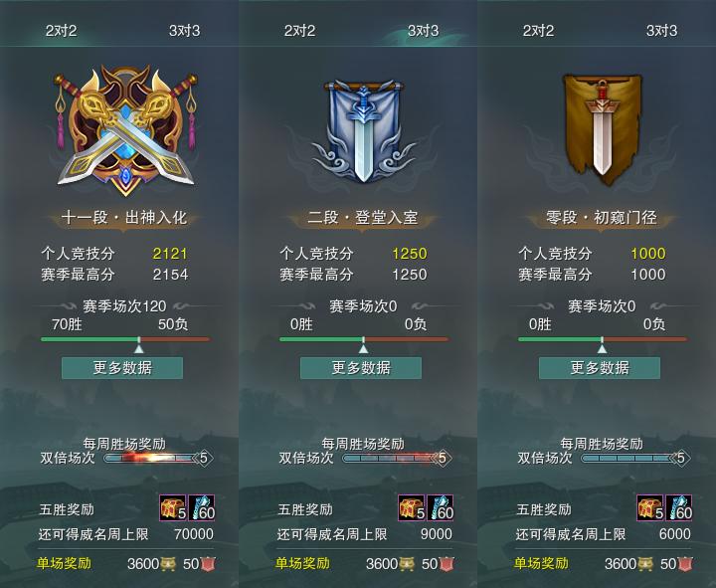Click blue axe reward icon in first panel
This screenshot has width=716, height=588.
[201, 507]
